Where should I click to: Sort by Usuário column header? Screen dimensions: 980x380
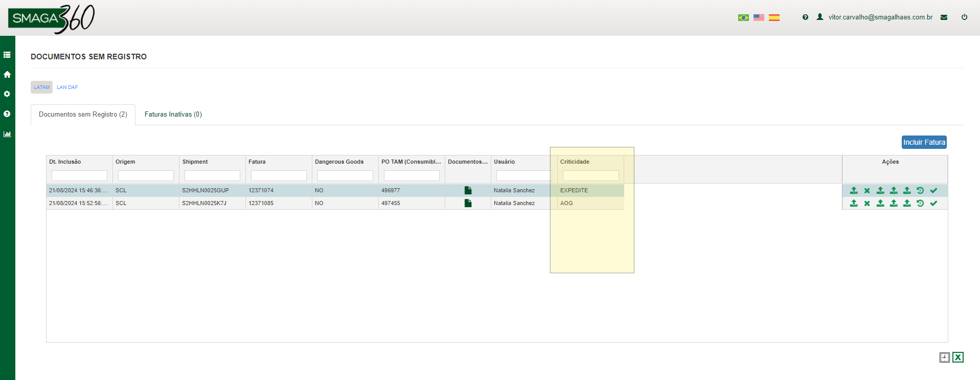[505, 162]
